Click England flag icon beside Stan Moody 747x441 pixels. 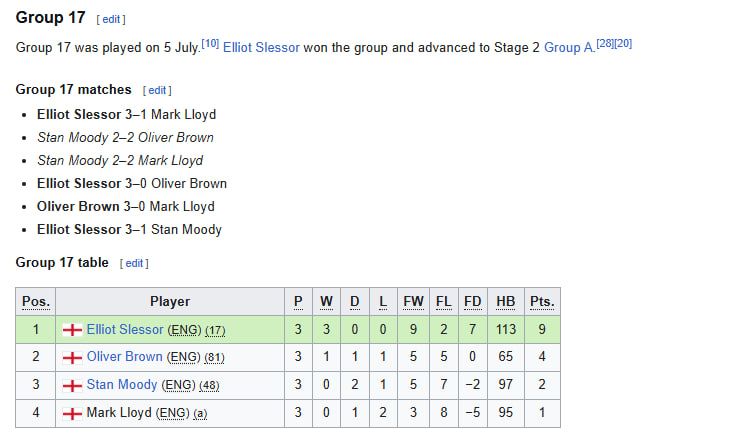[x=72, y=386]
